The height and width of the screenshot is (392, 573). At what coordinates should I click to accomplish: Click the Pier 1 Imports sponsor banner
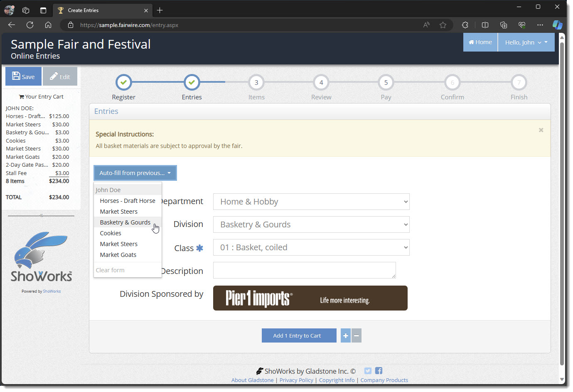click(x=310, y=298)
